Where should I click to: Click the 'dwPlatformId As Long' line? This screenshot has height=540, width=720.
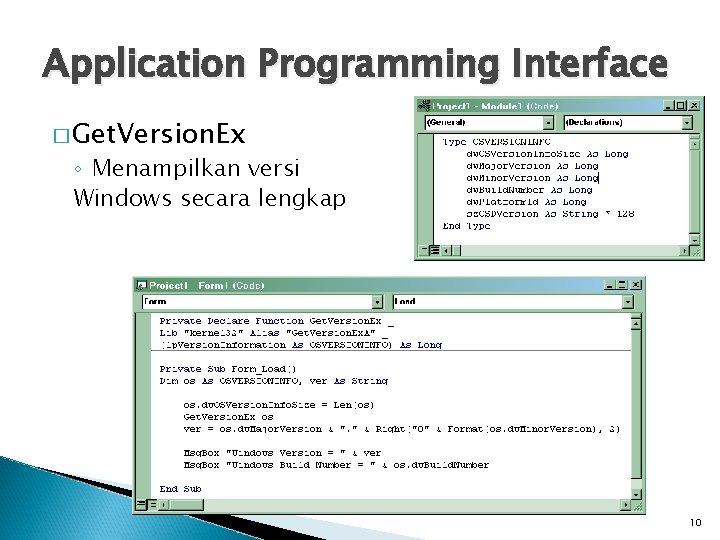(526, 202)
